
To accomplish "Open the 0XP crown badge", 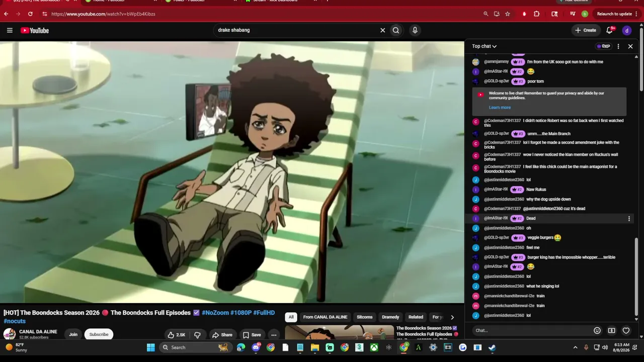I will (603, 46).
